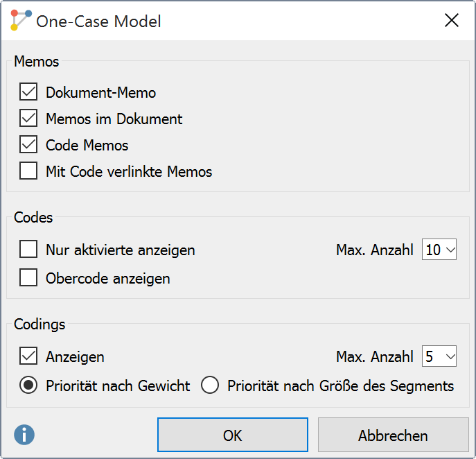Uncheck the Dokument-Memo checkbox
The height and width of the screenshot is (459, 476).
(28, 92)
